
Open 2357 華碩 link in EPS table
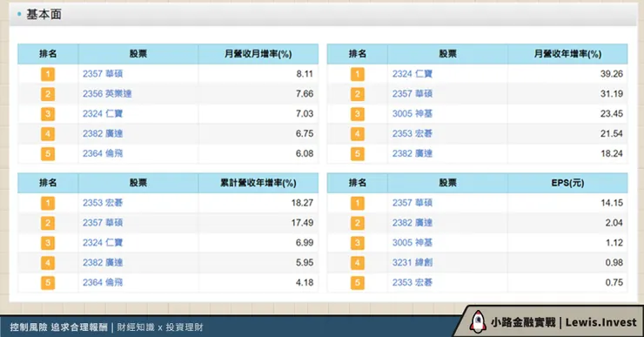click(x=413, y=203)
